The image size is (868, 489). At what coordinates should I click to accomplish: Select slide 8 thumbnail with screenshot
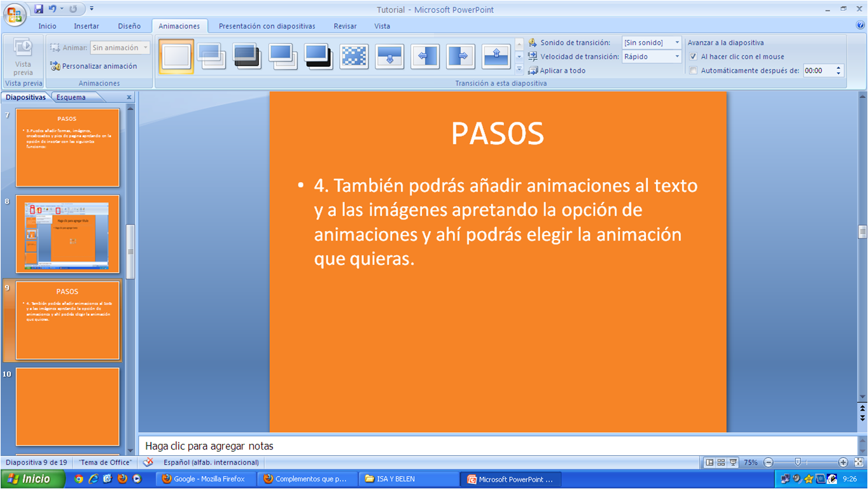[x=67, y=234]
